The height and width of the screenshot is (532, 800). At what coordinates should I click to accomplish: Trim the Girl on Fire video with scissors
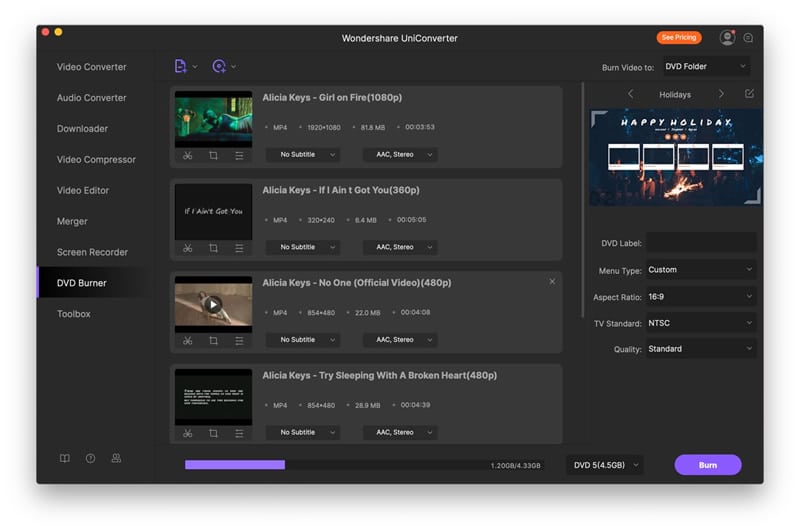click(x=188, y=156)
